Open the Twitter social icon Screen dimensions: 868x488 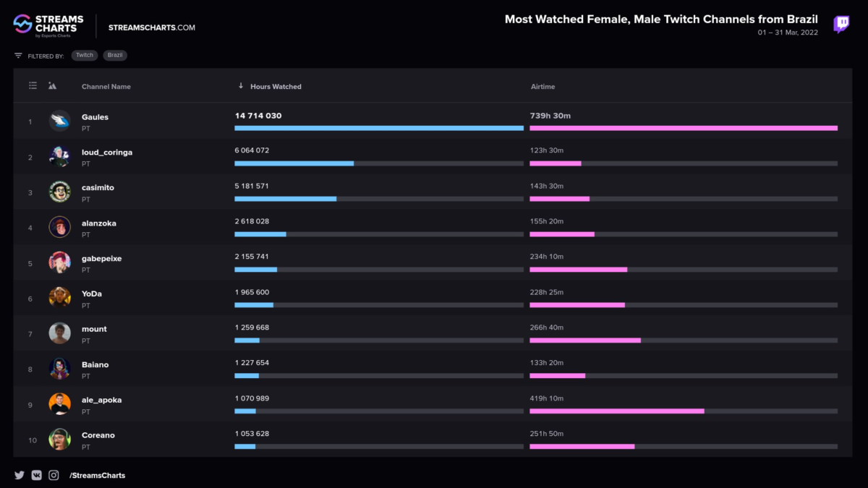(x=20, y=475)
